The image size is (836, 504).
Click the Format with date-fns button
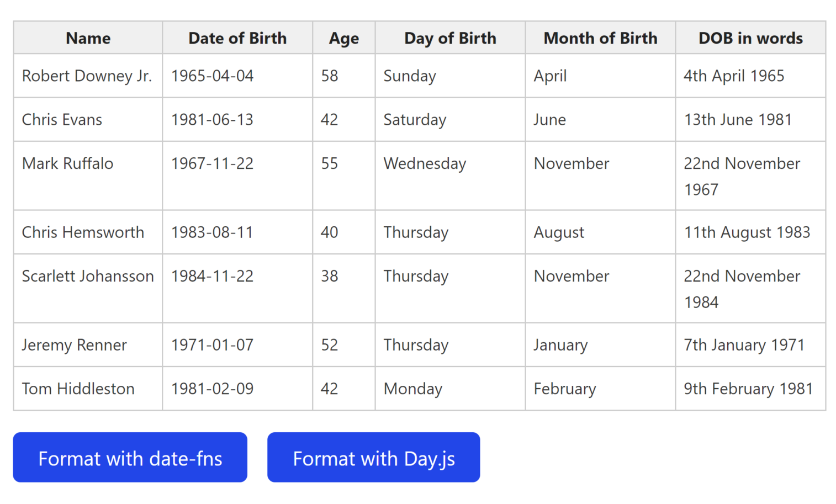coord(130,457)
